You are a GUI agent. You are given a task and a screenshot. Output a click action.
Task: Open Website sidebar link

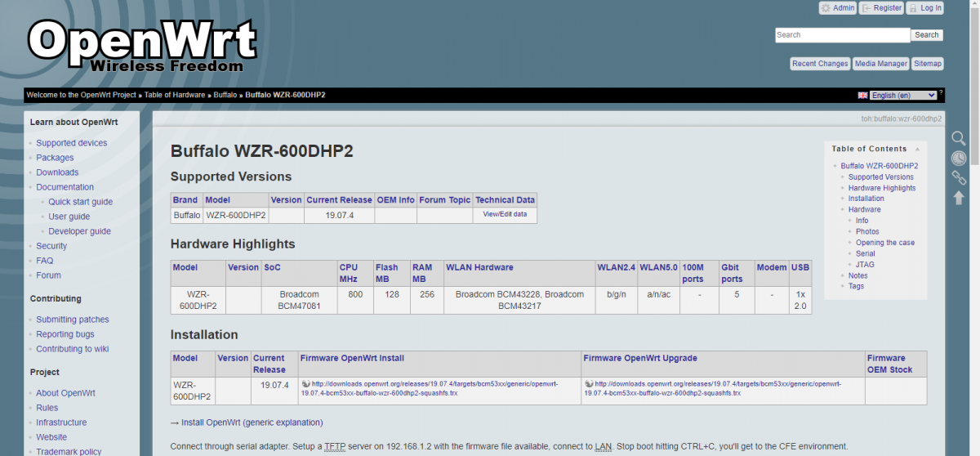[51, 437]
